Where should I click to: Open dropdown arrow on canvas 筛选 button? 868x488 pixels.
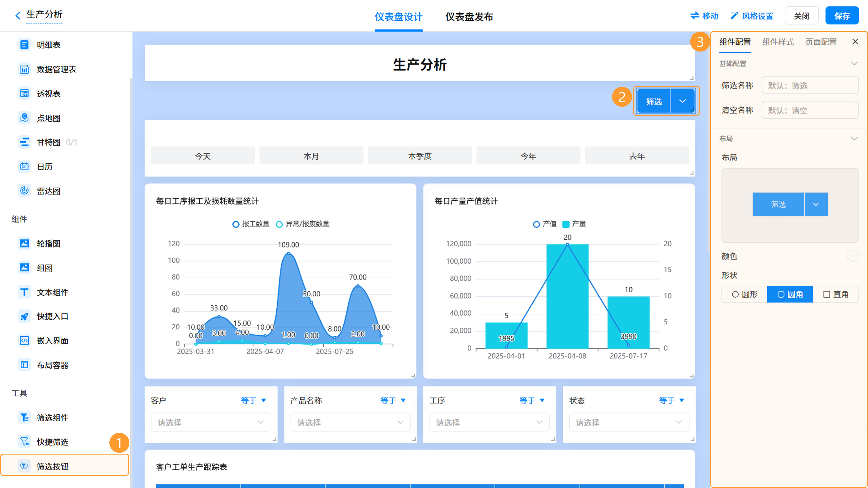click(682, 101)
